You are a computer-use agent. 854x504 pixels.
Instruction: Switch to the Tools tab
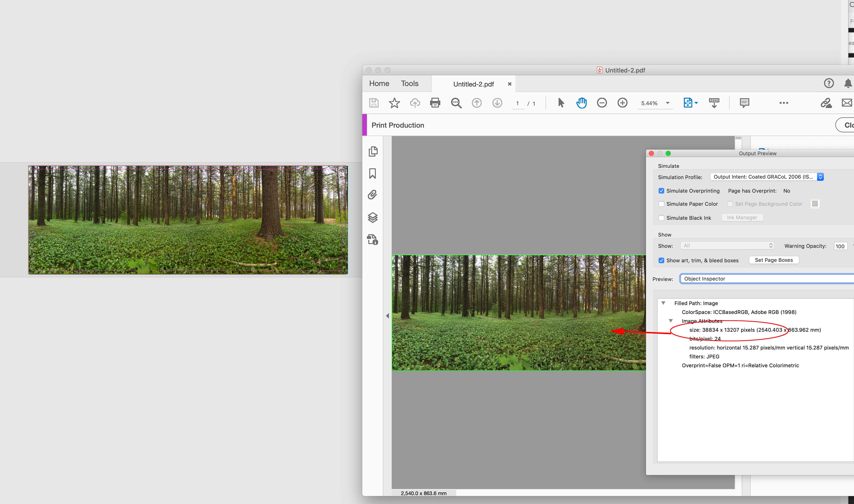[409, 83]
